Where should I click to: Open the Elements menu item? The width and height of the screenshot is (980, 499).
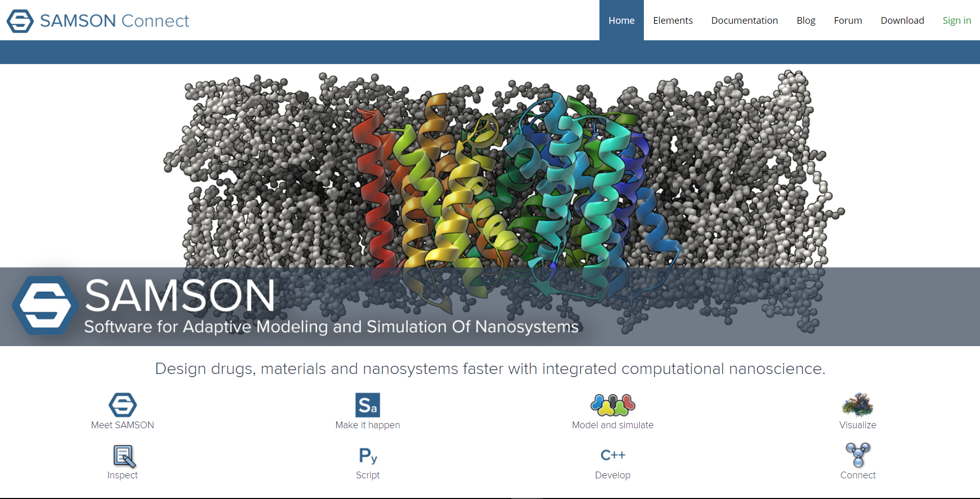click(673, 20)
